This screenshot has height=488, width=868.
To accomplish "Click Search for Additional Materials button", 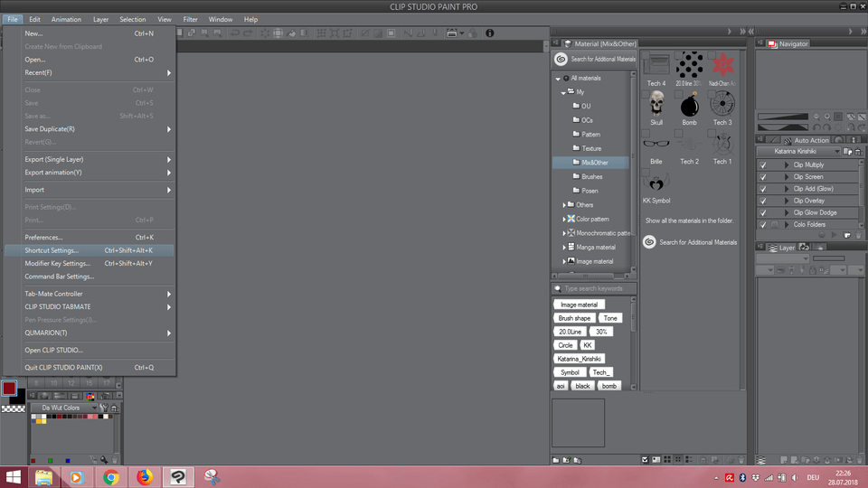I will 596,60.
